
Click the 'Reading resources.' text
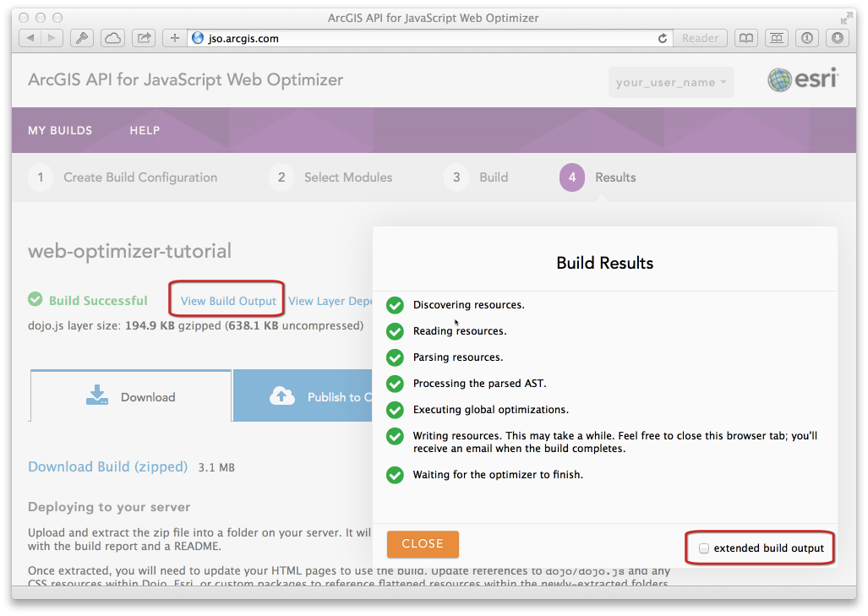[x=460, y=331]
